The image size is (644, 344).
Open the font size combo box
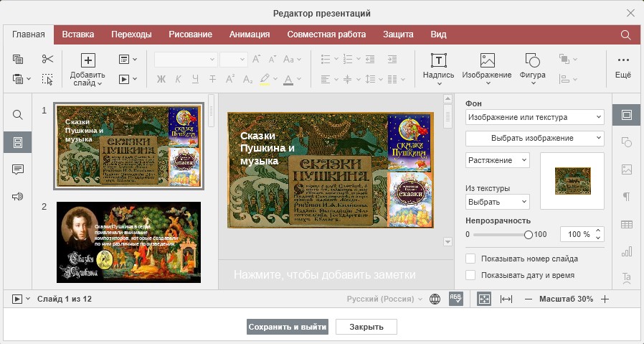pos(233,60)
